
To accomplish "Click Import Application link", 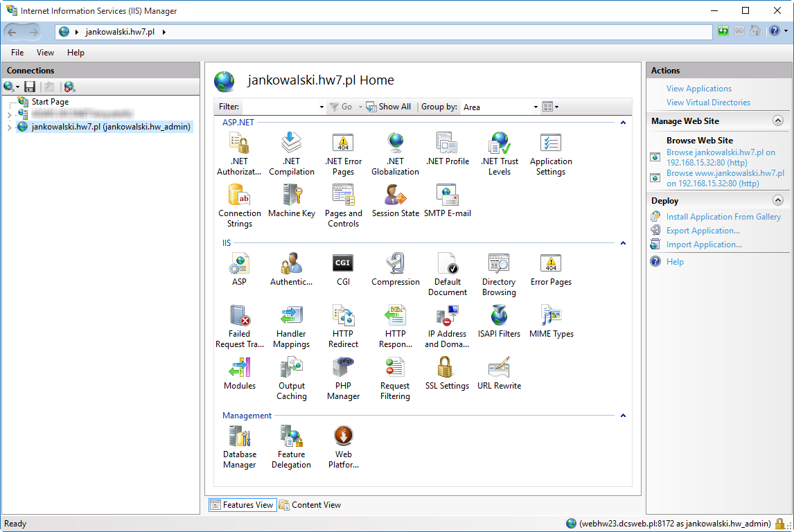I will pos(704,245).
